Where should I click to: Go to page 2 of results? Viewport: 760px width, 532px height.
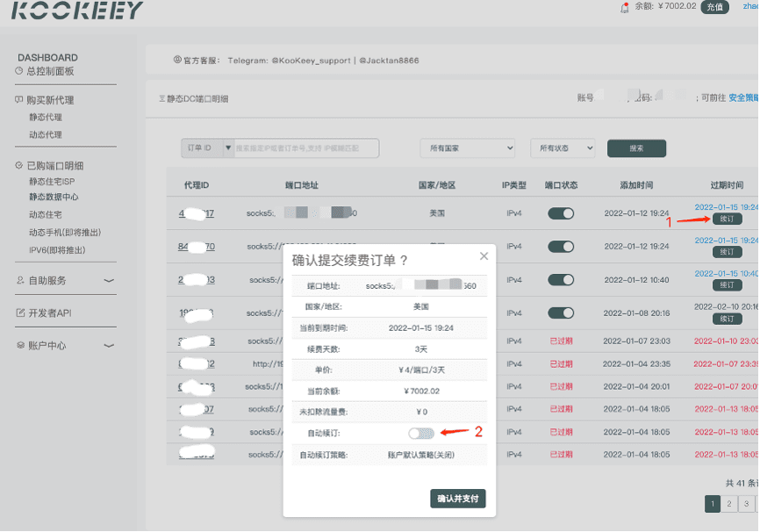coord(728,503)
